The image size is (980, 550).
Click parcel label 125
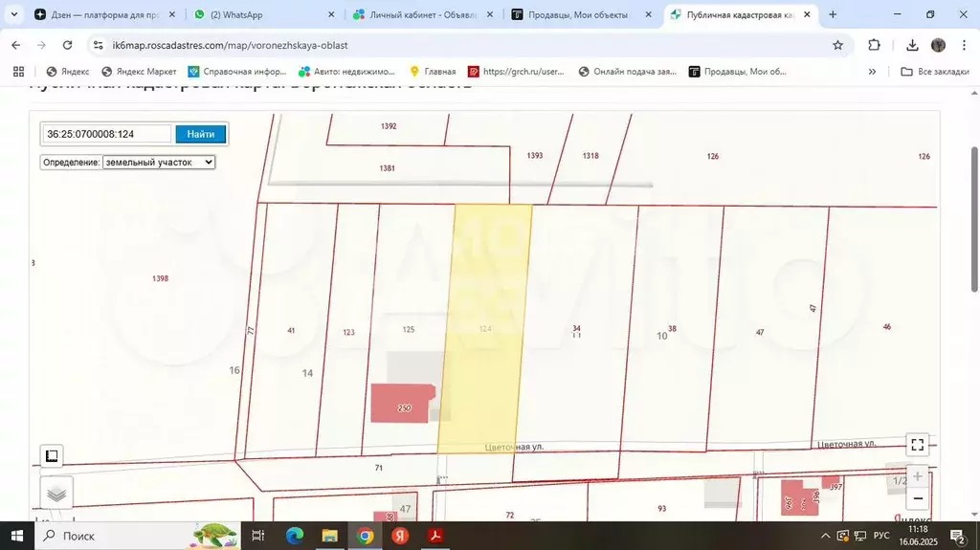[x=408, y=329]
